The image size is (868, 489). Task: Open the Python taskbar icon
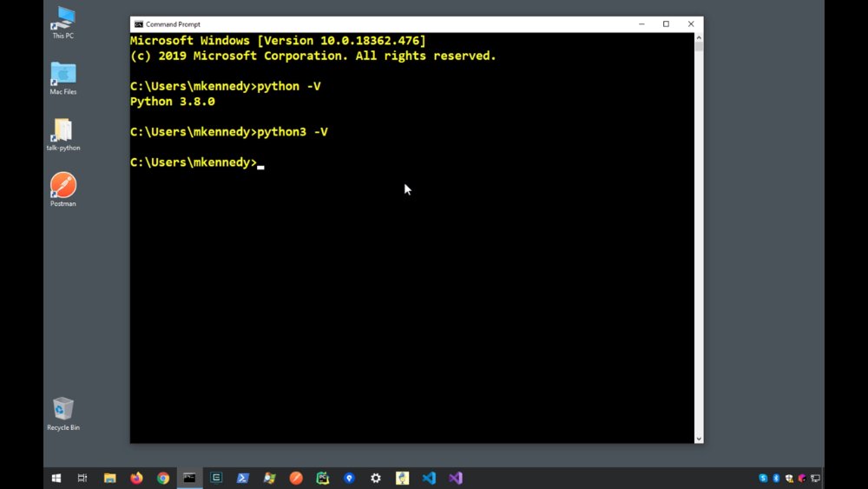point(403,478)
